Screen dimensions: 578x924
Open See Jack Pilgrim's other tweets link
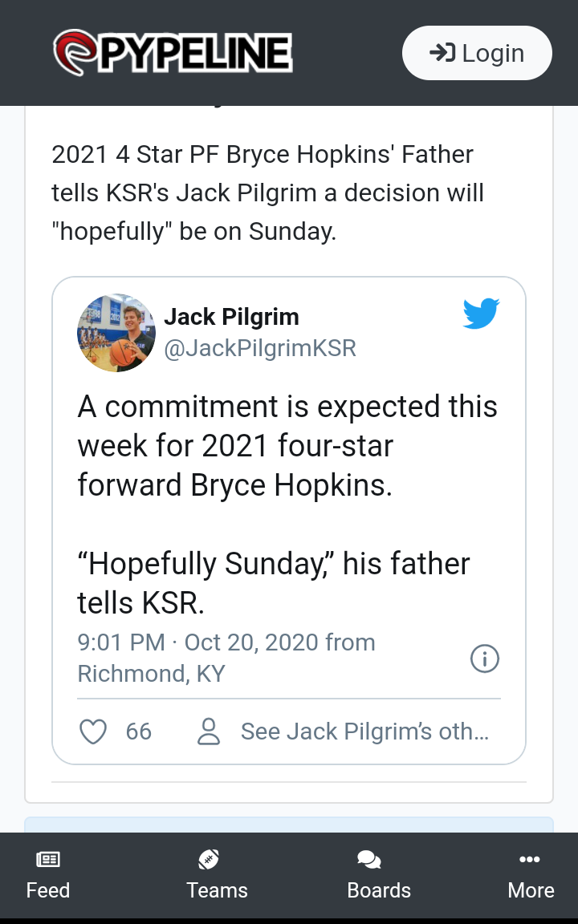coord(364,731)
